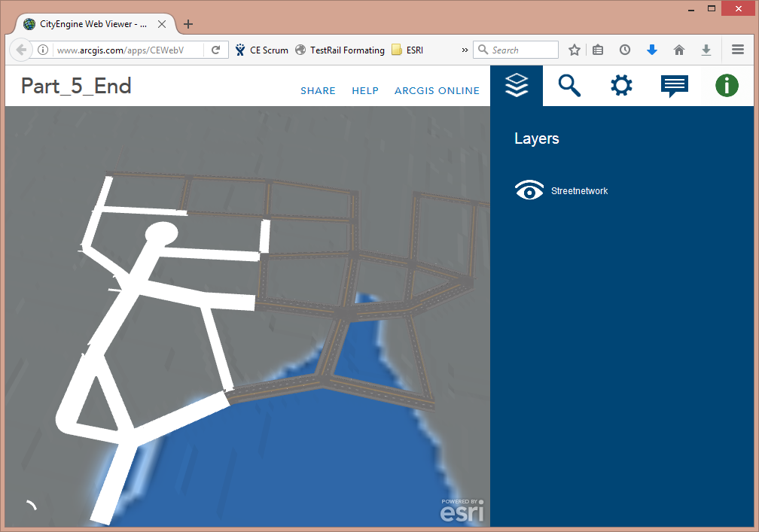Focus the browser Search box
The image size is (759, 532).
point(516,50)
